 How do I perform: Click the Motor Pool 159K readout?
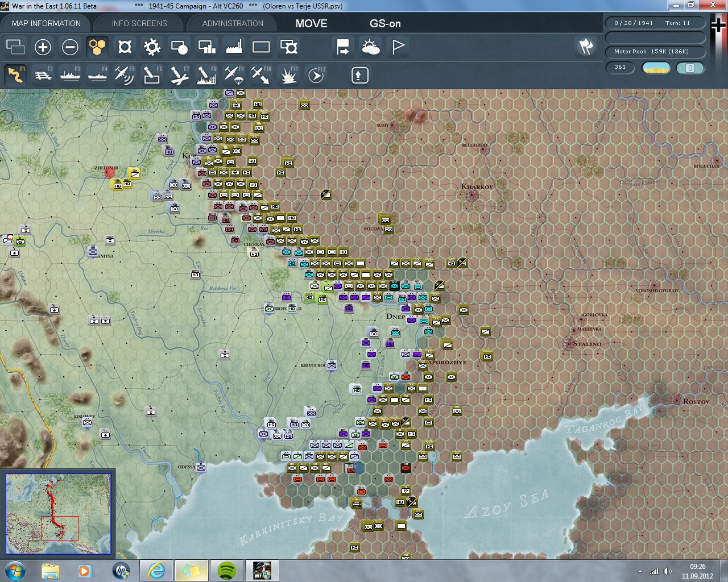(x=655, y=51)
